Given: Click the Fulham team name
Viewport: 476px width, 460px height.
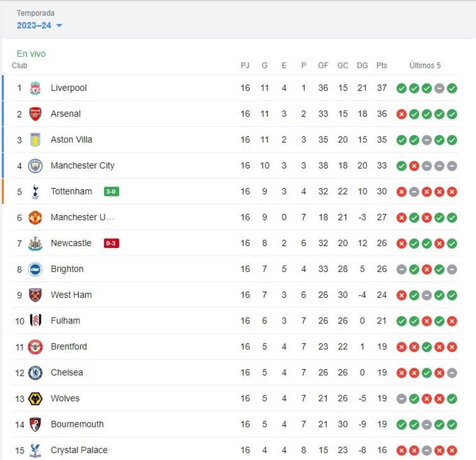Looking at the screenshot, I should pos(66,320).
